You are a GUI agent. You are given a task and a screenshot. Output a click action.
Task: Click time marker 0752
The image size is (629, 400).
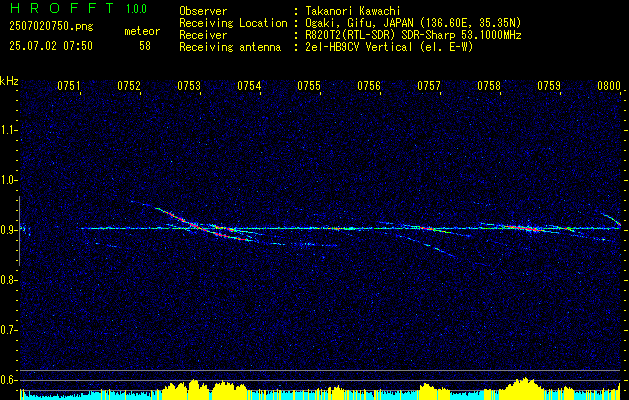pyautogui.click(x=129, y=86)
